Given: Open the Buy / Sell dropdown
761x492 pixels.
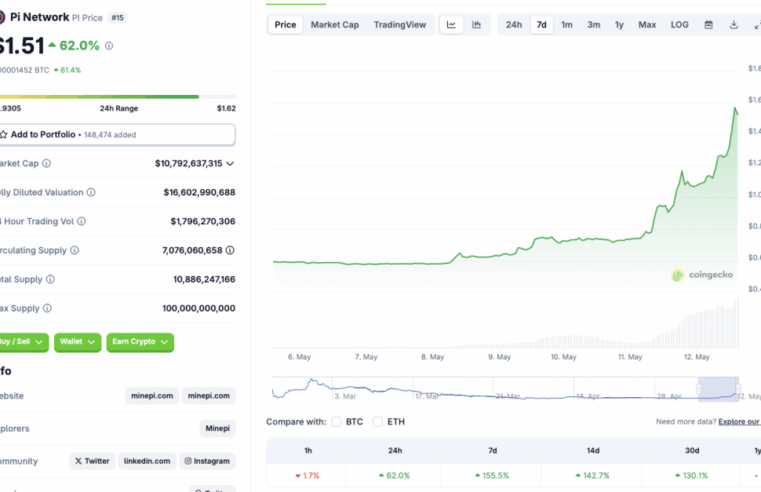Looking at the screenshot, I should click(22, 342).
